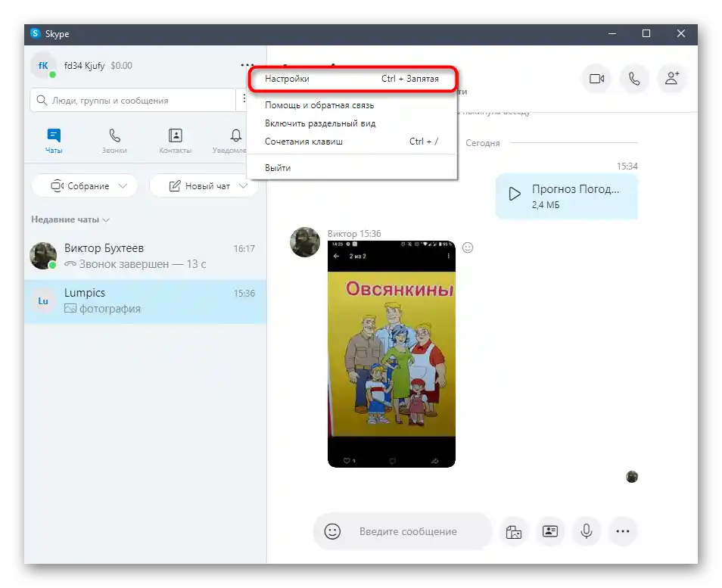The height and width of the screenshot is (588, 722).
Task: Click Виктор's avatar next to the photo message
Action: point(305,242)
